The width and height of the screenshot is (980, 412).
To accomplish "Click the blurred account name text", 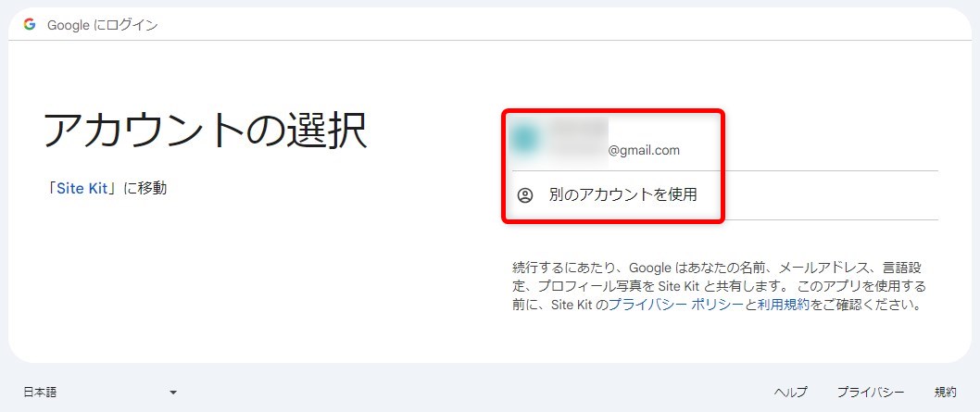I will point(579,130).
